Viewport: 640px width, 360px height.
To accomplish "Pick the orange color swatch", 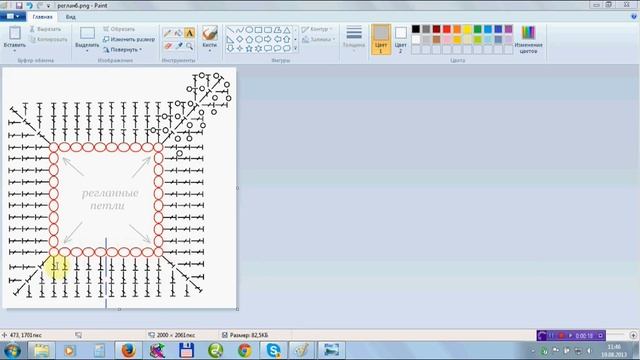I will pyautogui.click(x=457, y=29).
